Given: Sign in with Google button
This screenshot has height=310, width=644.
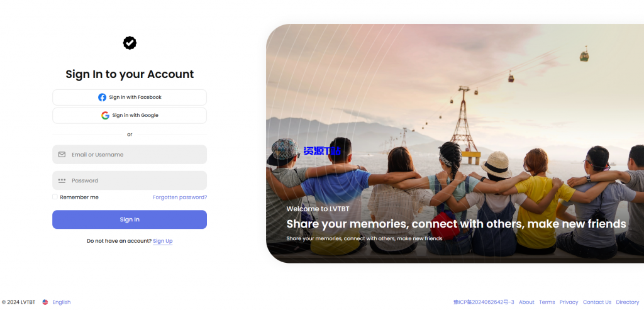Looking at the screenshot, I should (130, 115).
